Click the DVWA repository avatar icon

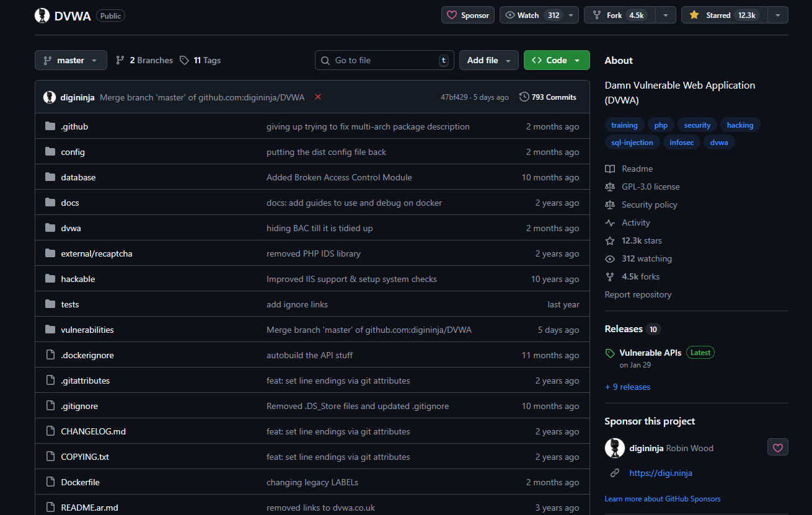click(42, 15)
